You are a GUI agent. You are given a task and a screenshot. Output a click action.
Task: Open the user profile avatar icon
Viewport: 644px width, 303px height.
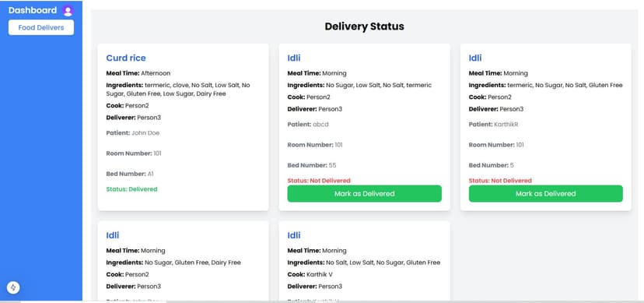(68, 11)
